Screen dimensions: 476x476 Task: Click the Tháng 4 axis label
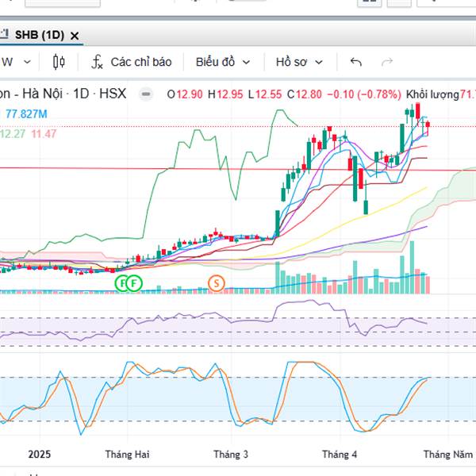point(340,455)
